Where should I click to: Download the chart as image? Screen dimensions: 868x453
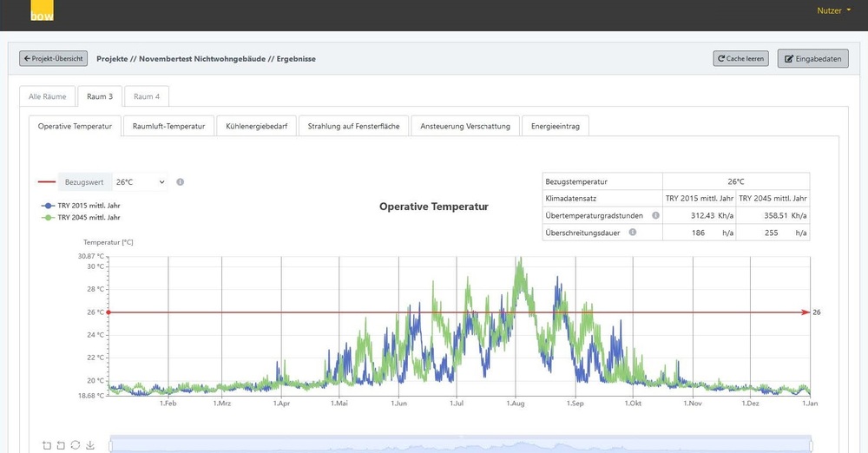click(x=89, y=445)
